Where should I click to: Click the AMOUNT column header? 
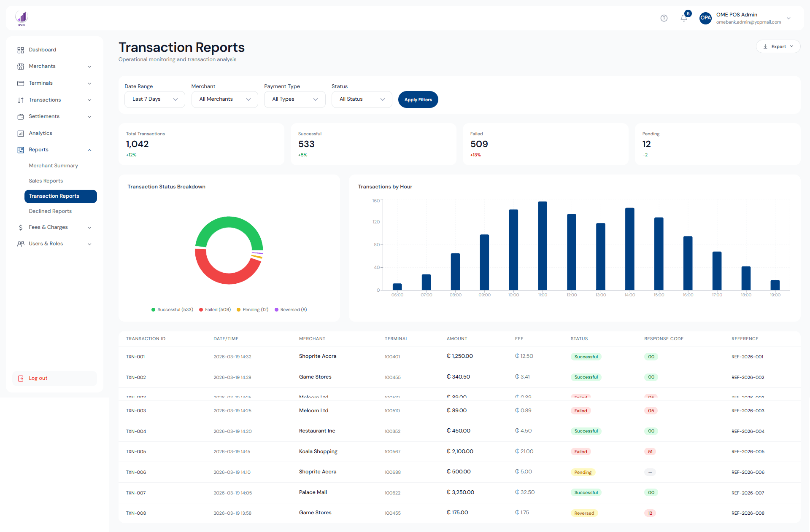(x=457, y=339)
